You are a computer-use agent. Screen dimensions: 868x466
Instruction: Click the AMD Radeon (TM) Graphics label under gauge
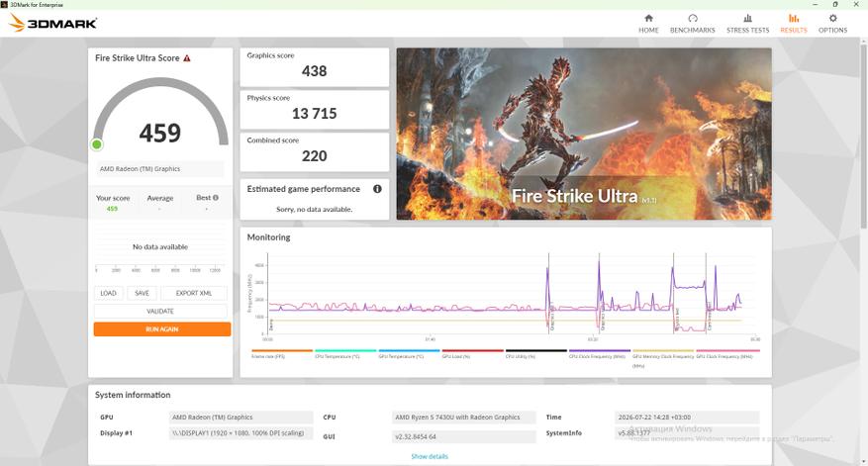(x=160, y=169)
